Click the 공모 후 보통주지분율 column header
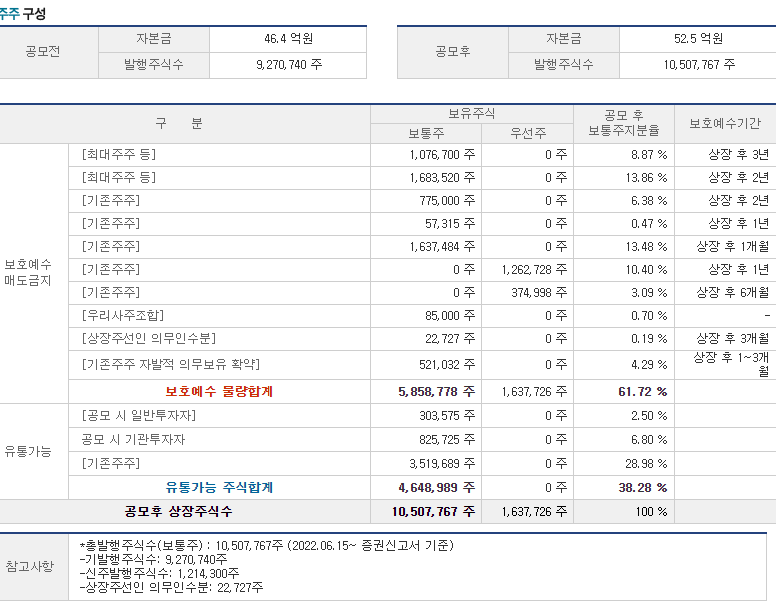 pyautogui.click(x=624, y=124)
